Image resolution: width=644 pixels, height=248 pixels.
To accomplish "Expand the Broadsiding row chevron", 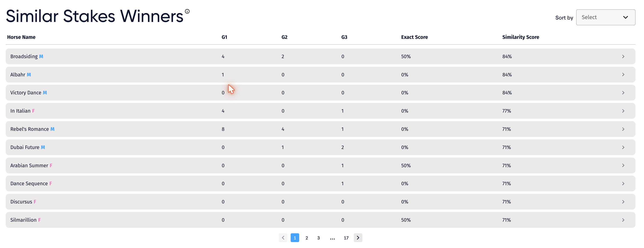I will click(623, 57).
